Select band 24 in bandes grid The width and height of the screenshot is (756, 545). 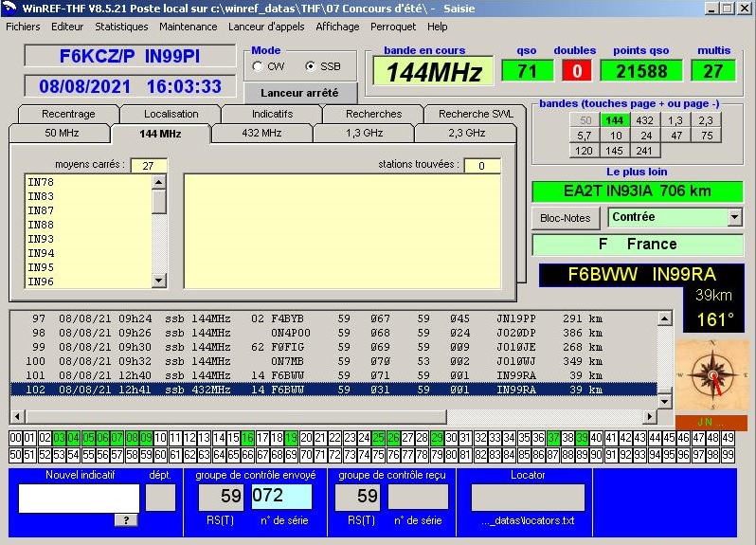click(x=644, y=136)
